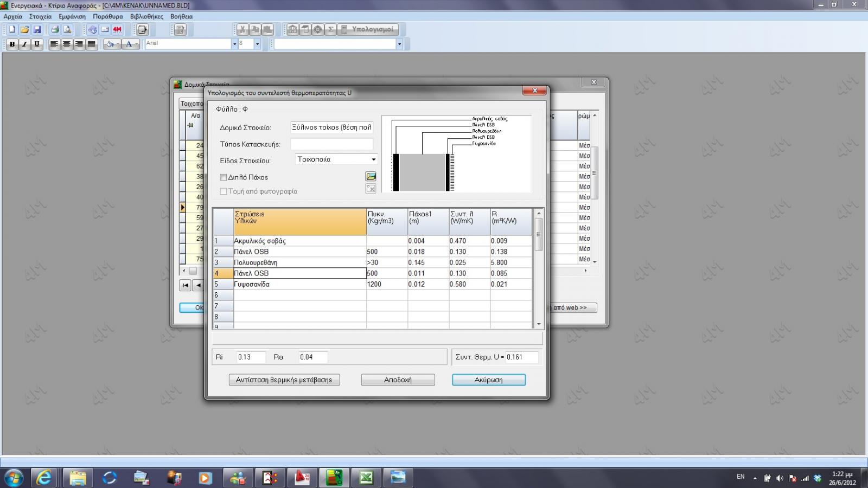Click the open image folder icon
This screenshot has width=868, height=488.
click(371, 177)
